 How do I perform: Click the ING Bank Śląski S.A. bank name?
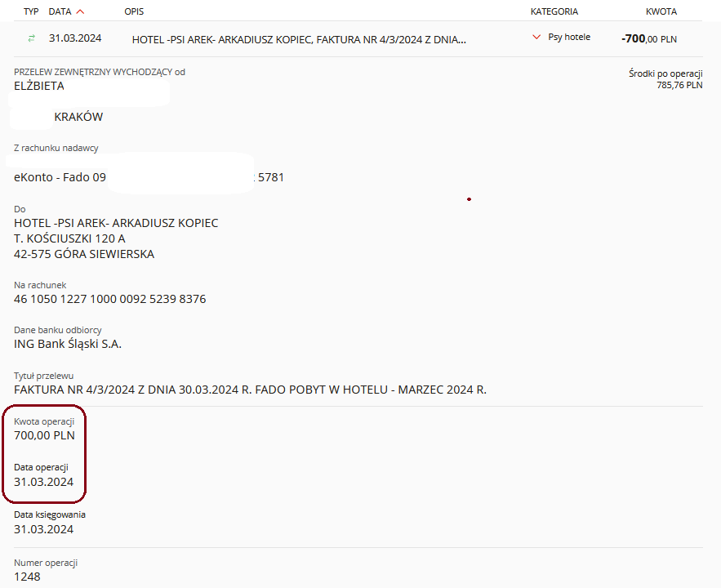(68, 344)
